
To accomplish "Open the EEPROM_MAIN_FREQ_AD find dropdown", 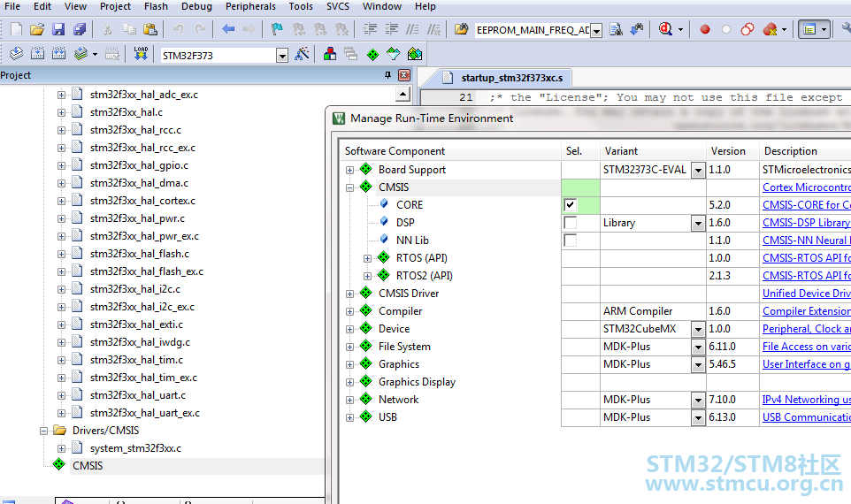I will click(x=596, y=30).
